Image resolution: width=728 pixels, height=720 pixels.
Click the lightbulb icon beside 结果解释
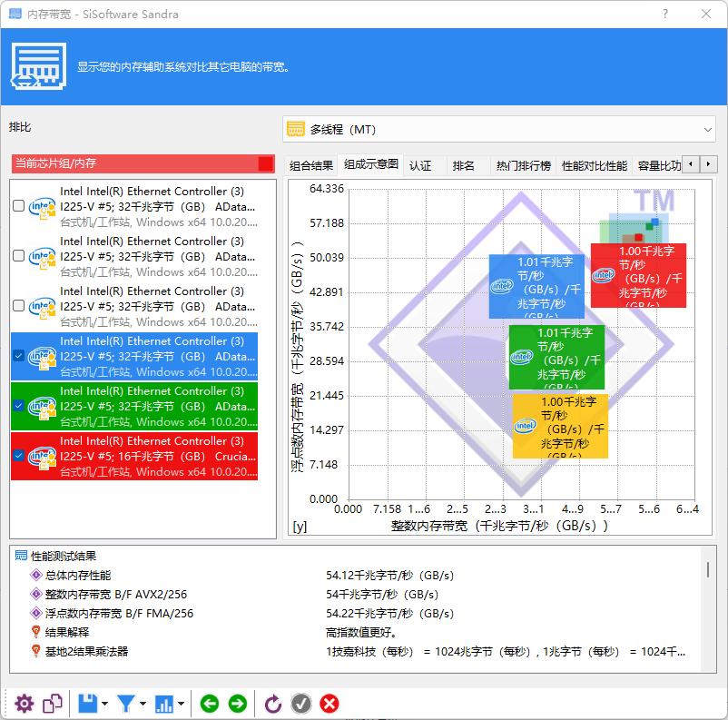pos(35,632)
